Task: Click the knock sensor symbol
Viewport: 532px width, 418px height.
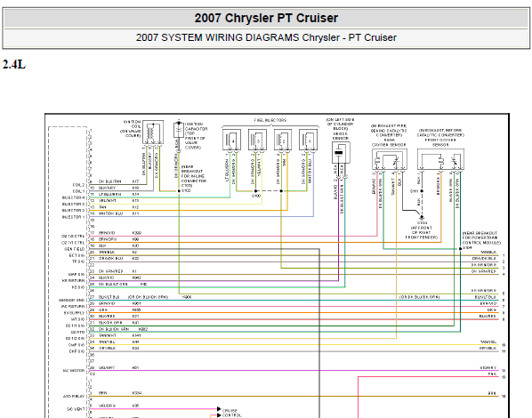Action: pyautogui.click(x=341, y=153)
